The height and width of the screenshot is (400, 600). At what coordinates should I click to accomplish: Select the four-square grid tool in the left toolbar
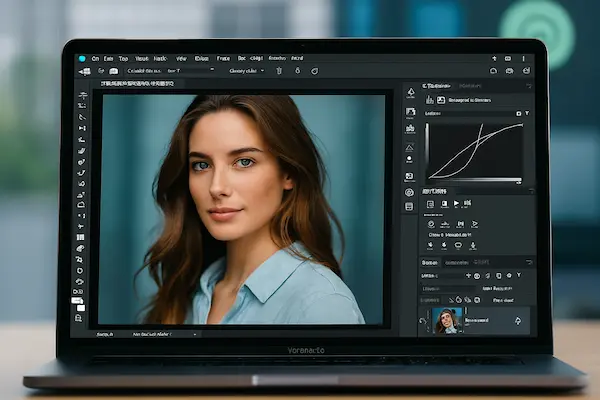pyautogui.click(x=80, y=237)
